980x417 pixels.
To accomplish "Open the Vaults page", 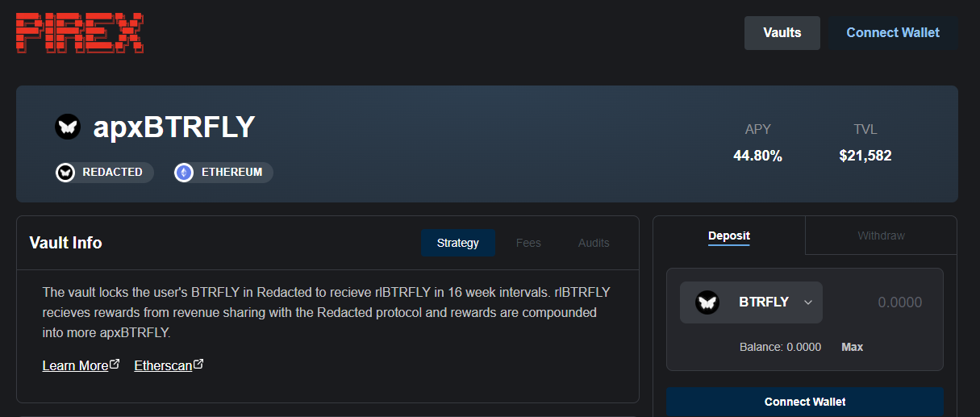I will pyautogui.click(x=782, y=33).
